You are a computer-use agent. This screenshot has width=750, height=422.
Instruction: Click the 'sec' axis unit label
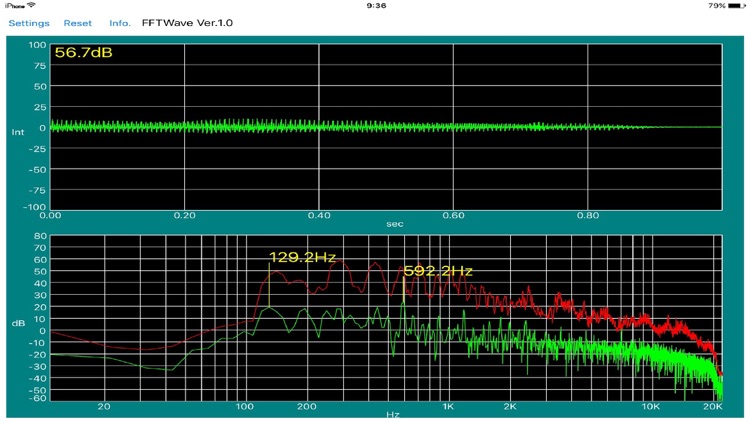point(395,224)
